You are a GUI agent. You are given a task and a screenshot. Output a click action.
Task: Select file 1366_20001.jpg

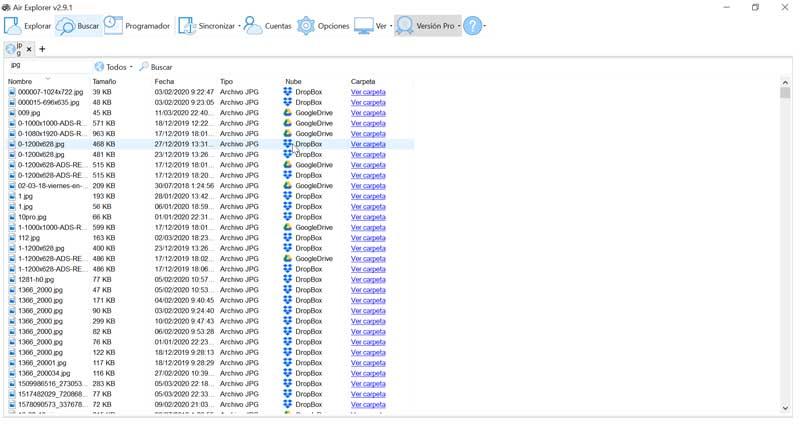(x=42, y=363)
